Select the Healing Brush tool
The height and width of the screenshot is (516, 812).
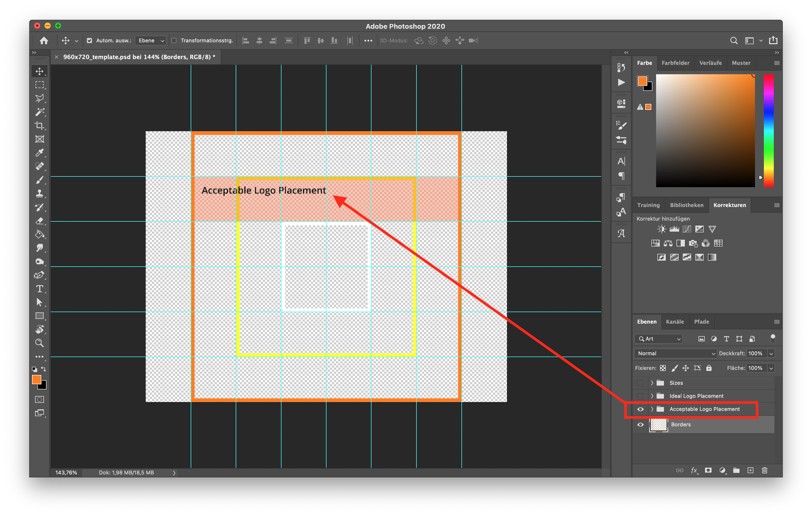click(x=40, y=166)
